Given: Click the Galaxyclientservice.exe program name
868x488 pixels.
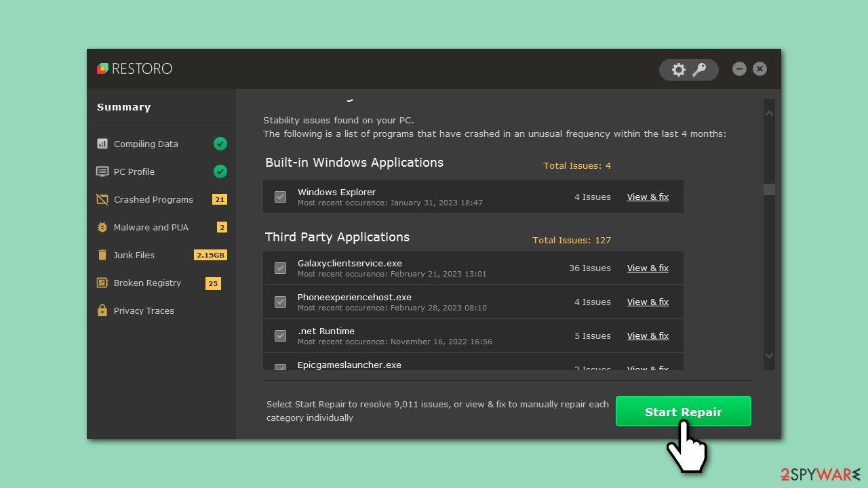Looking at the screenshot, I should (350, 263).
